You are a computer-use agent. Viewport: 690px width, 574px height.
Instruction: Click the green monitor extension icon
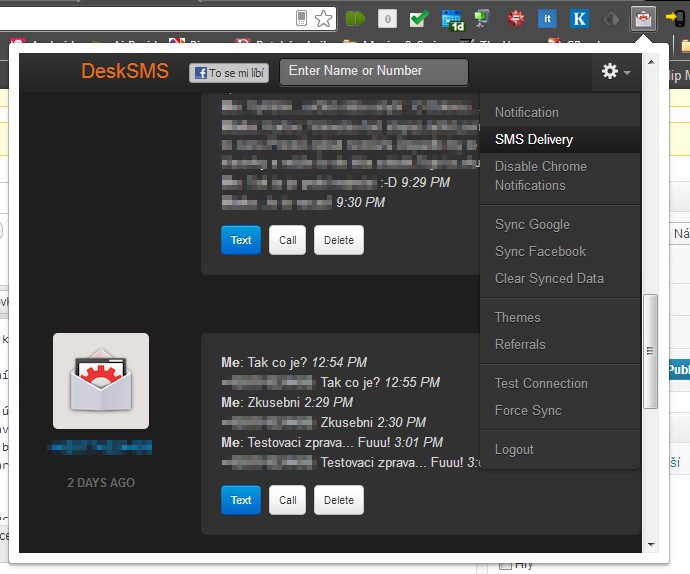click(x=482, y=18)
